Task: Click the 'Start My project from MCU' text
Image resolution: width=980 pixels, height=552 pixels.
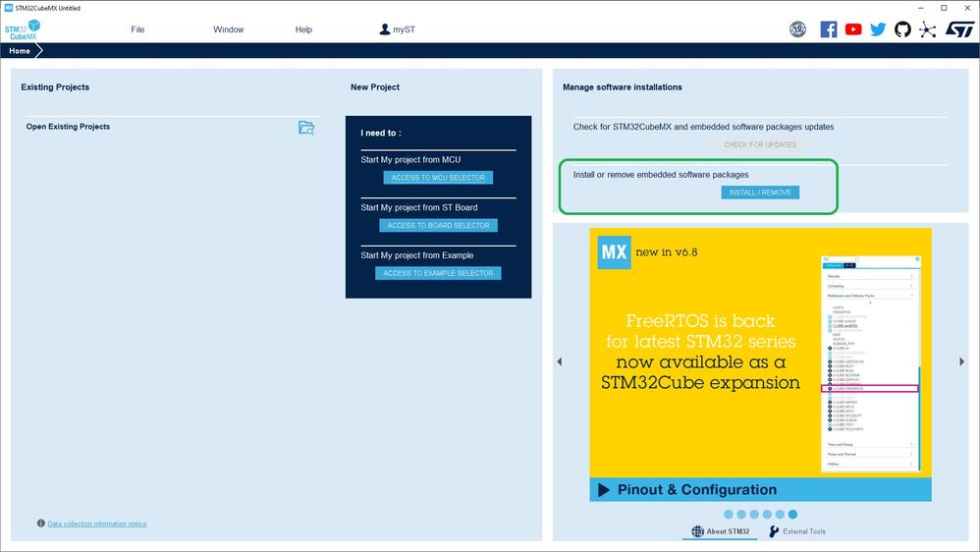Action: (410, 159)
